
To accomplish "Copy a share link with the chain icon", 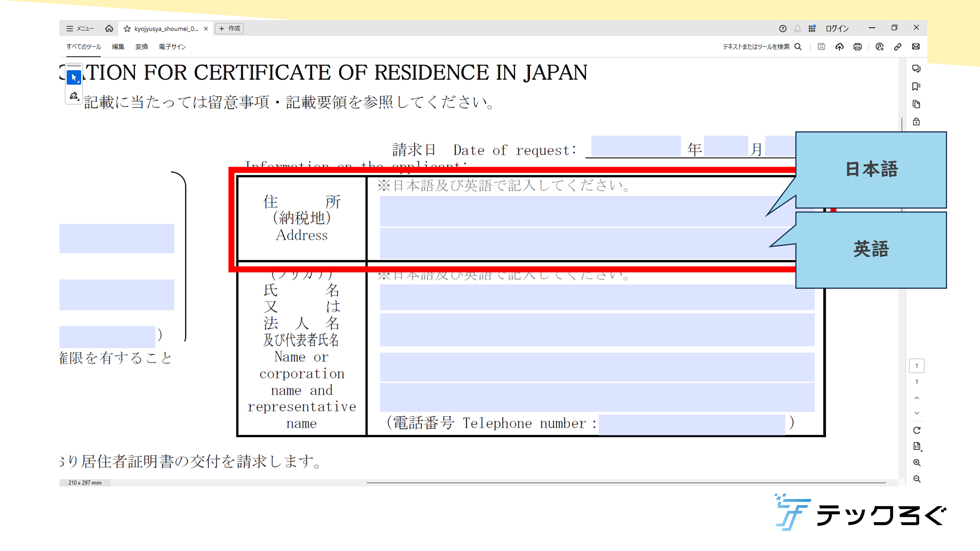I will coord(897,47).
